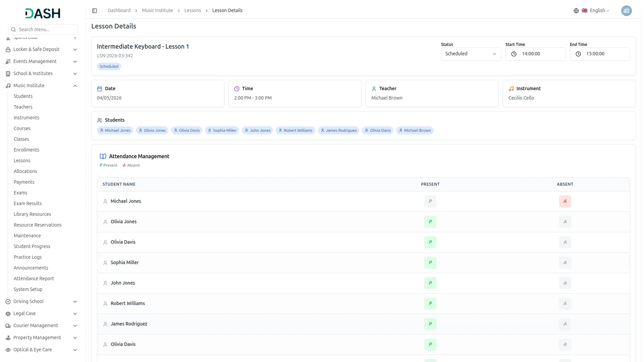The width and height of the screenshot is (644, 362).
Task: Open the Status dropdown
Action: pos(471,54)
